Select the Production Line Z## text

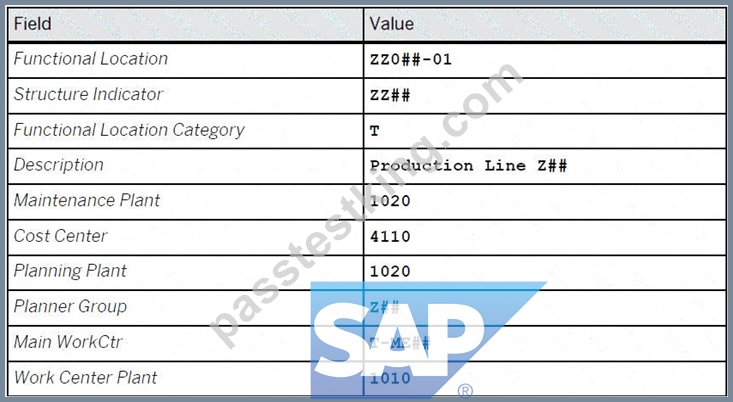(x=468, y=166)
